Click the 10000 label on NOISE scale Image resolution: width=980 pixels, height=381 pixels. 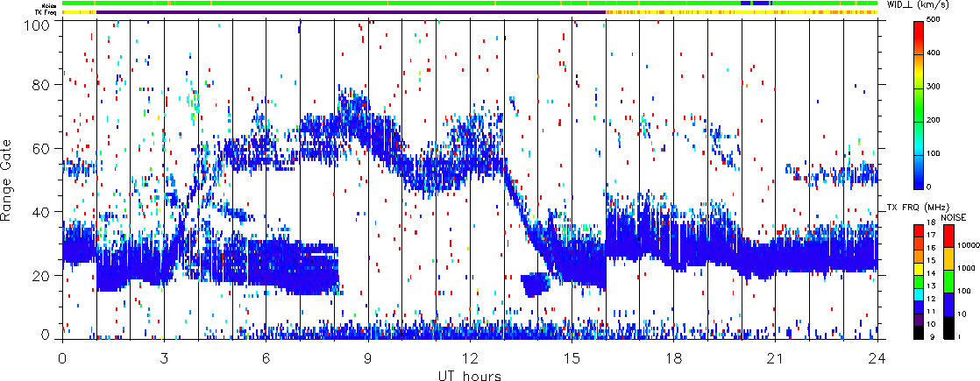click(967, 246)
